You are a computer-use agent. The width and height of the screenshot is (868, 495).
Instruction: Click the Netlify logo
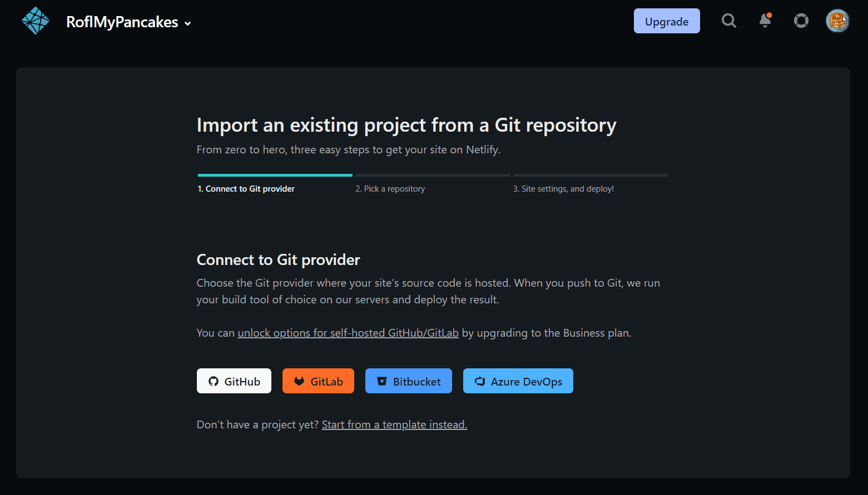pyautogui.click(x=36, y=21)
